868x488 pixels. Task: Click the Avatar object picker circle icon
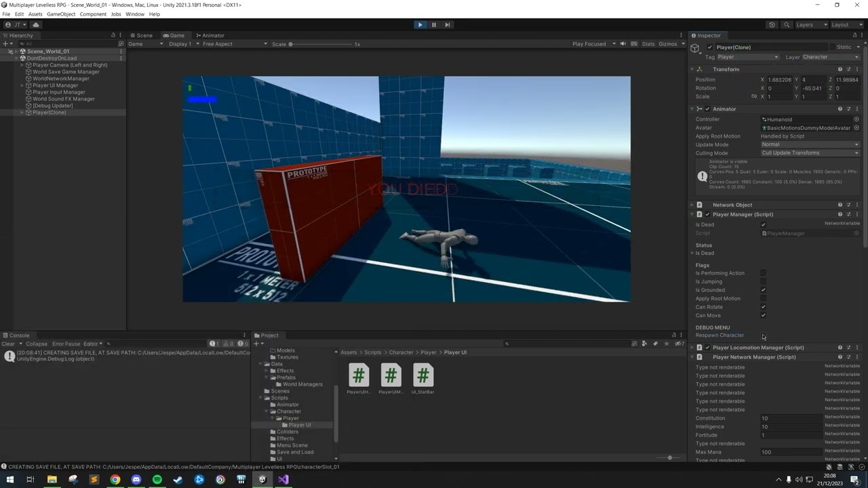coord(856,127)
